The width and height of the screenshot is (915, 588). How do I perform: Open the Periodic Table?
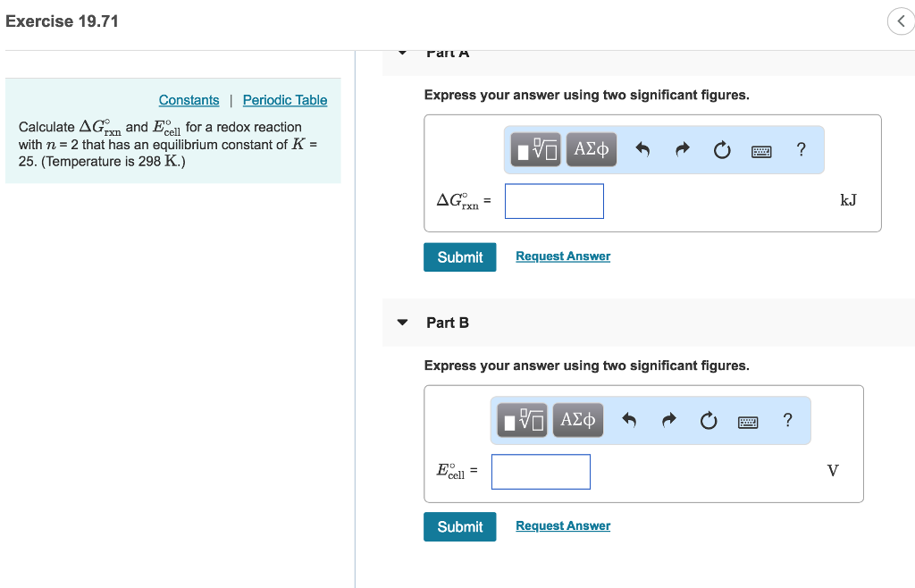click(x=284, y=100)
